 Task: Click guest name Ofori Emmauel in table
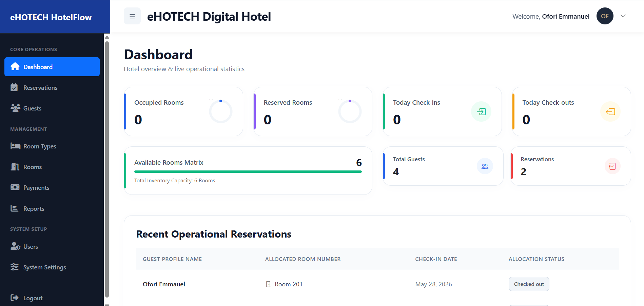coord(164,284)
